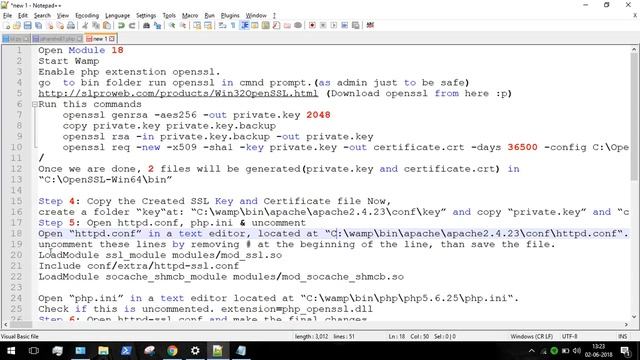Screen dimensions: 640x360
Task: Open Task View on the taskbar
Action: [34, 351]
